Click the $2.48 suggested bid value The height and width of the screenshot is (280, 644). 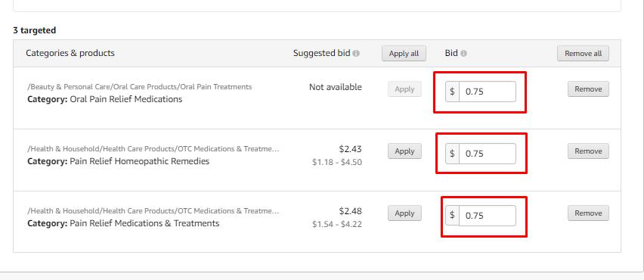(350, 211)
